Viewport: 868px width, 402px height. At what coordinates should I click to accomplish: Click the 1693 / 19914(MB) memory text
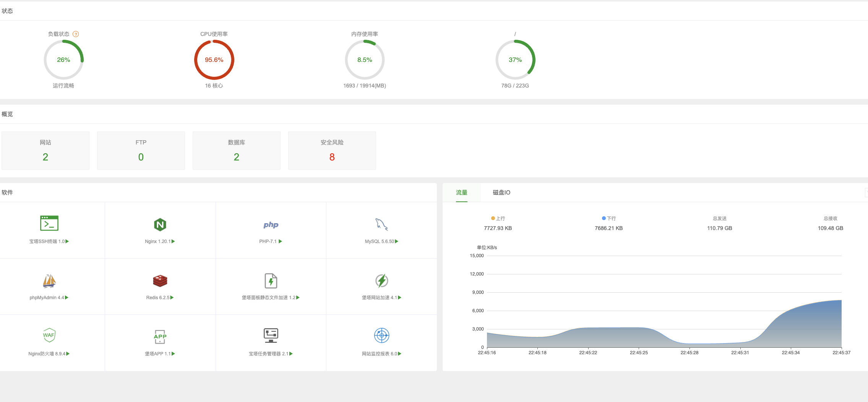pyautogui.click(x=365, y=86)
